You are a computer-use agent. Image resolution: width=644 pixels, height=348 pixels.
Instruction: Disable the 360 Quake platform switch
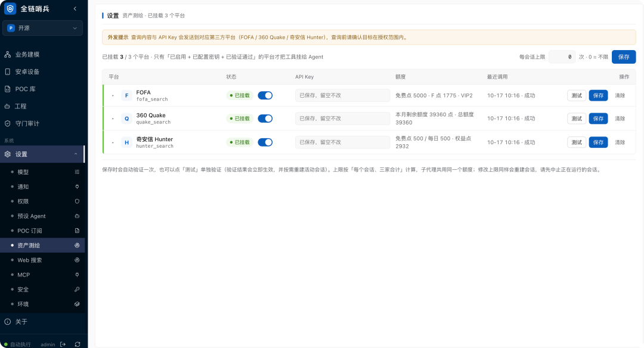coord(265,119)
